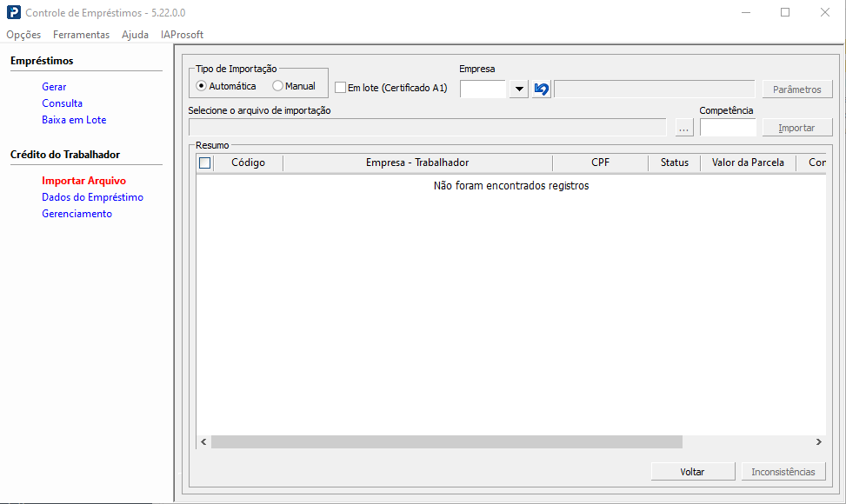The width and height of the screenshot is (846, 504).
Task: Close the Controle de Empréstimos window
Action: point(825,12)
